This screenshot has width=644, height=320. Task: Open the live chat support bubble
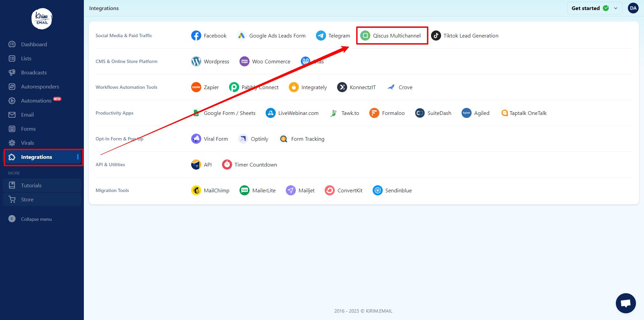click(x=626, y=303)
